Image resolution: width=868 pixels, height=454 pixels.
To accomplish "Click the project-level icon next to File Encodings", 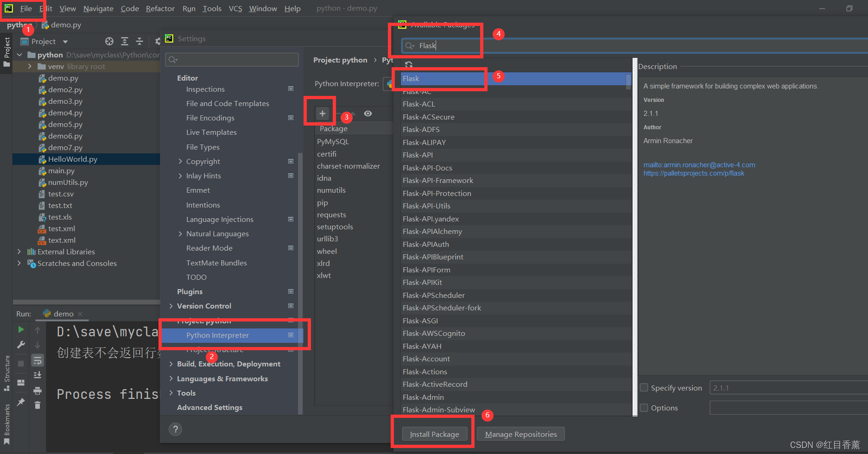I will click(x=291, y=118).
